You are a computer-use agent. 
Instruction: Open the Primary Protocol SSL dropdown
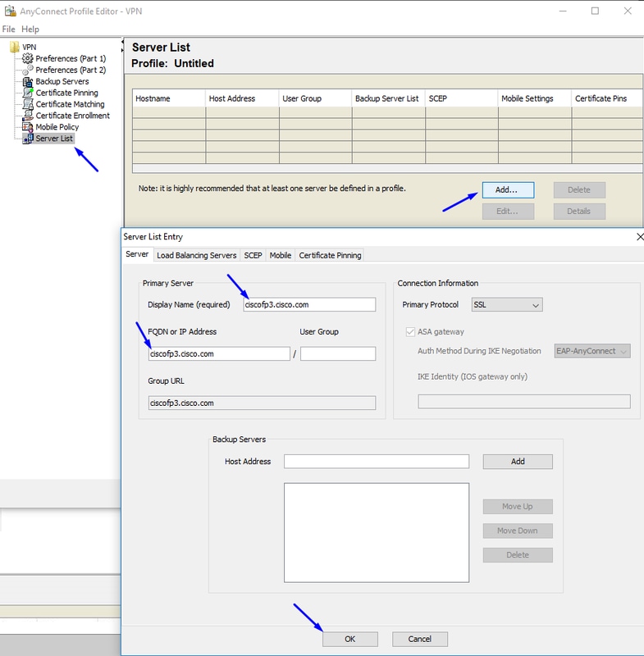[x=507, y=304]
